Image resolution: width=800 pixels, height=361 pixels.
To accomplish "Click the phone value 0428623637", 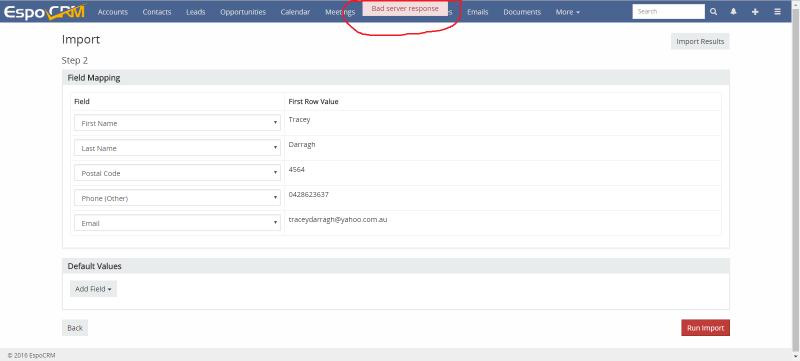I will pos(308,194).
